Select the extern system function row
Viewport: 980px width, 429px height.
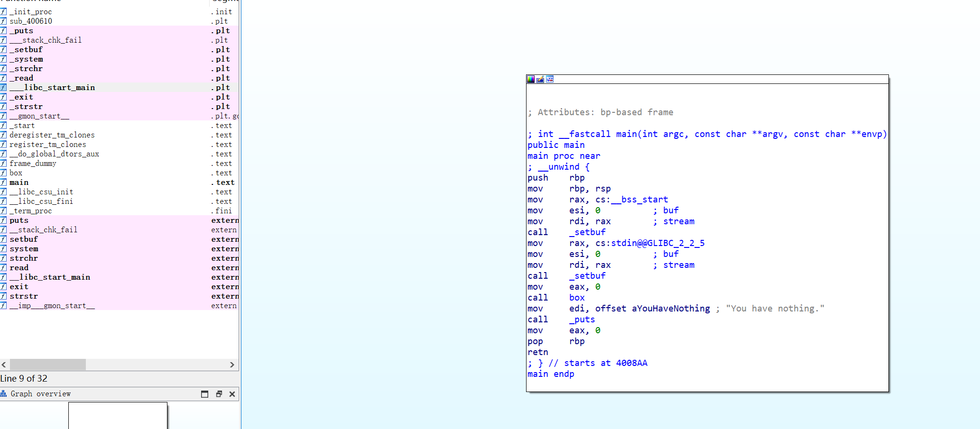click(120, 249)
